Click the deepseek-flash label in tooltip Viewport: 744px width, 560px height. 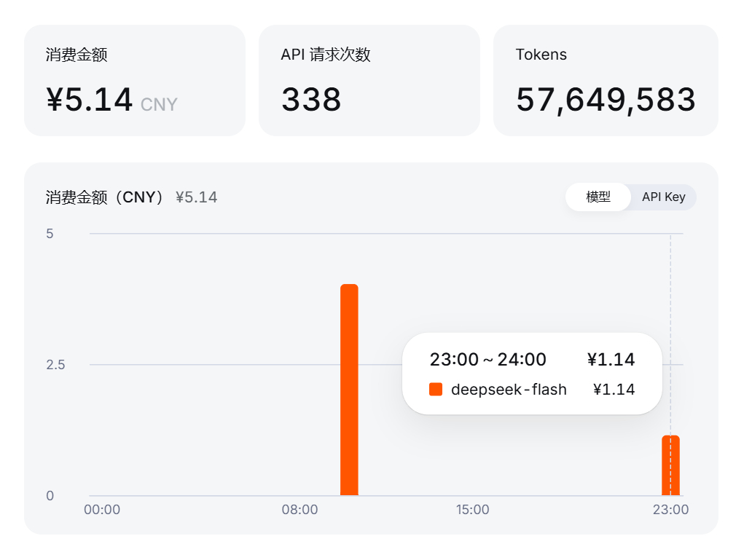[x=509, y=390]
